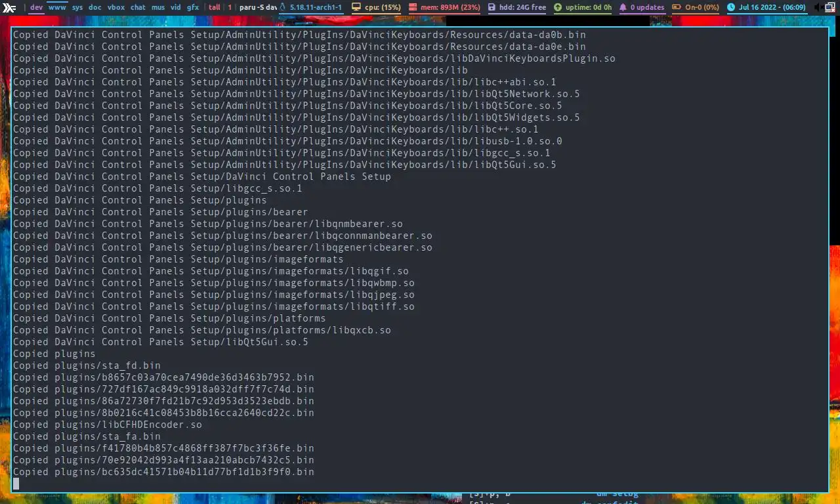Viewport: 840px width, 504px height.
Task: Click the libDaVinciKeyboardsPlugin.so line
Action: [314, 58]
